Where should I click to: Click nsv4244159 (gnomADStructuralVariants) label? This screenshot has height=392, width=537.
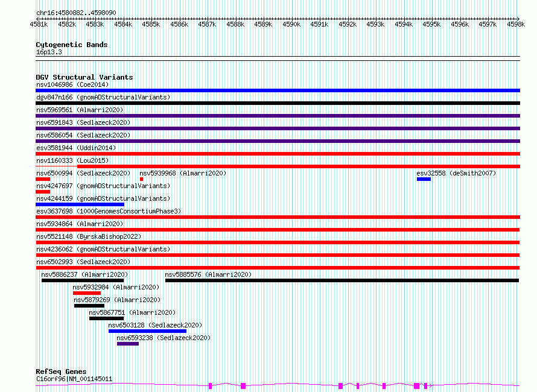tap(103, 198)
